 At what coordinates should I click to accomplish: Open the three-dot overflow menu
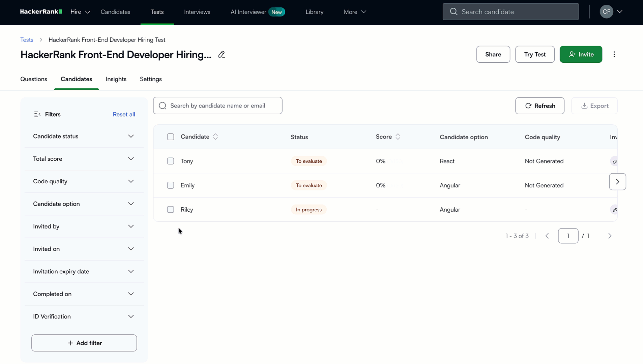[x=614, y=54]
